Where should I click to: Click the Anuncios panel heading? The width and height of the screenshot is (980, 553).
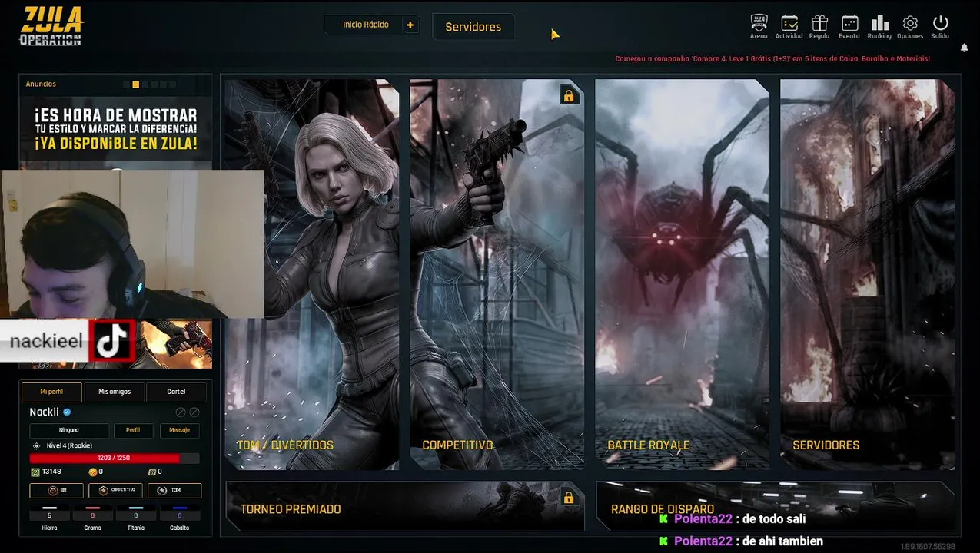click(x=41, y=84)
